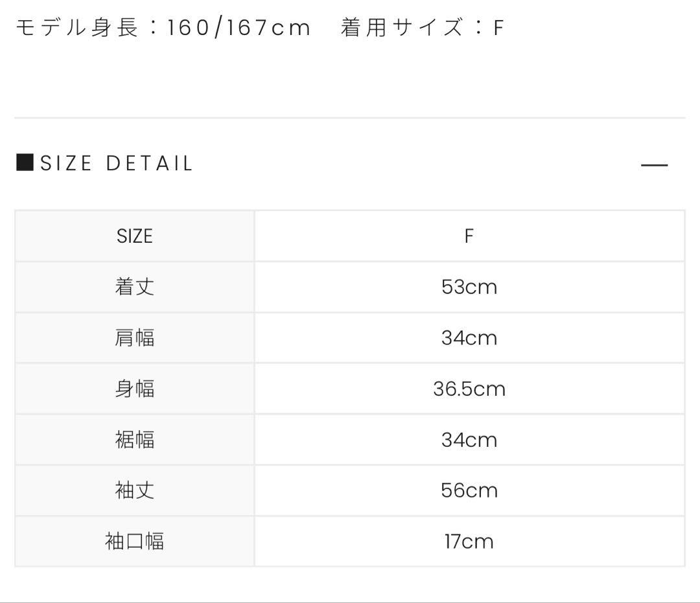
Task: Collapse the SIZE DETAIL section with minus icon
Action: pyautogui.click(x=653, y=165)
